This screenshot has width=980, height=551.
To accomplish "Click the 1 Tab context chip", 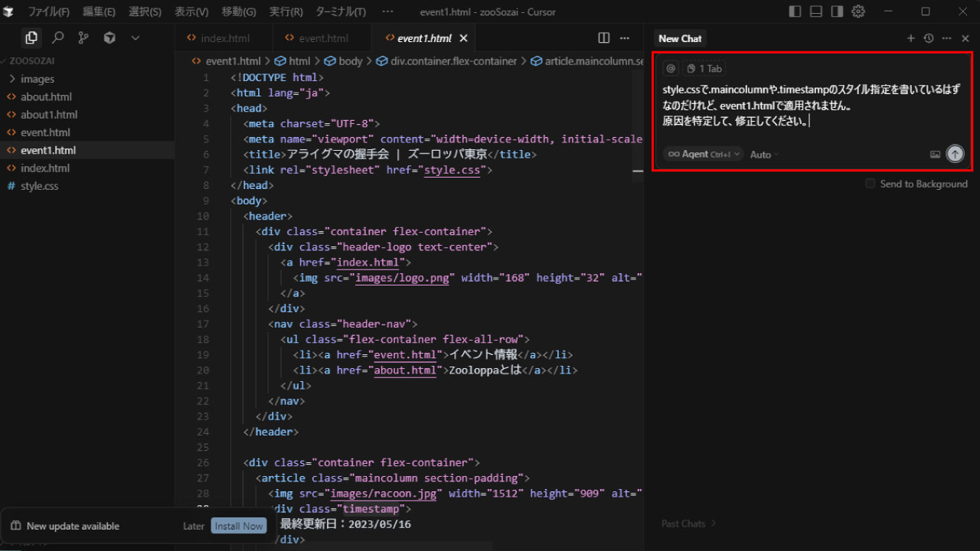I will point(704,69).
